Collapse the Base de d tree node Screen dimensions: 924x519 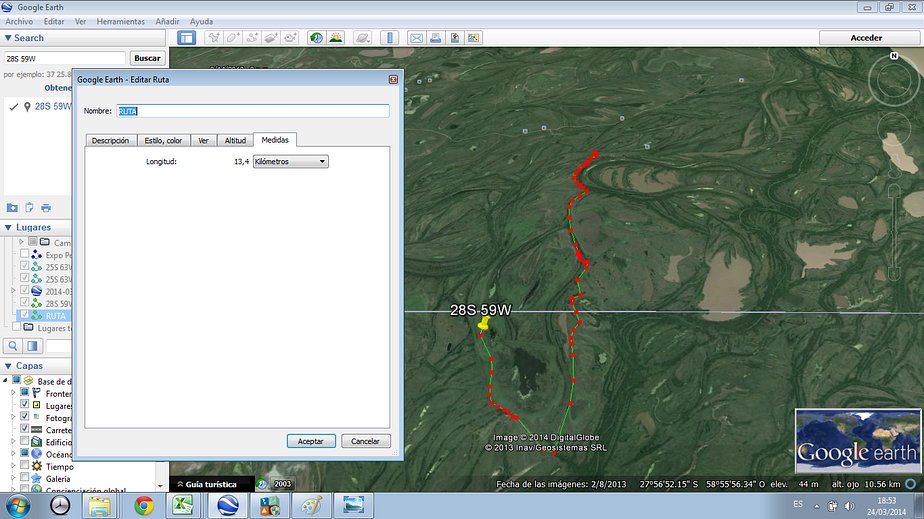coord(5,380)
